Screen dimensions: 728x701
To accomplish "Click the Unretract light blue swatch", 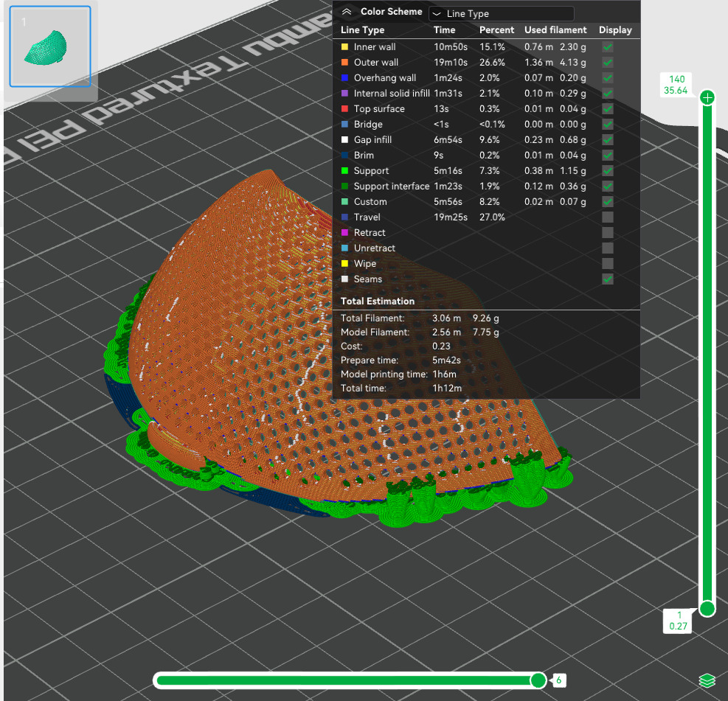I will (x=344, y=248).
